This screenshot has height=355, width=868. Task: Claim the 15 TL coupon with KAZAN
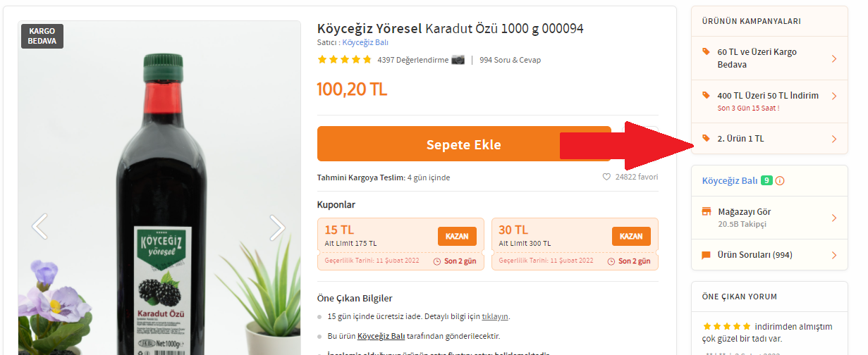click(x=457, y=237)
